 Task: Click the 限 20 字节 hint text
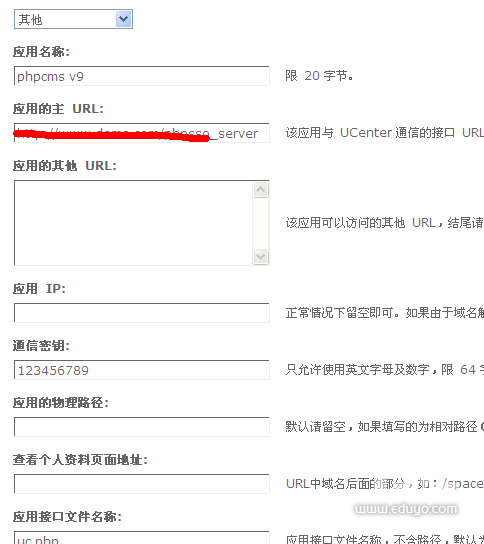320,76
